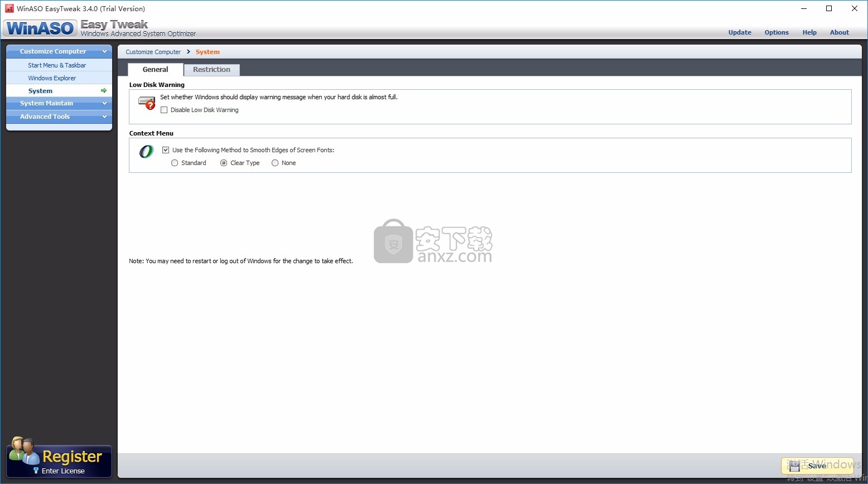Click Windows Advanced System Optimizer subtitle
The width and height of the screenshot is (868, 484).
pyautogui.click(x=138, y=33)
